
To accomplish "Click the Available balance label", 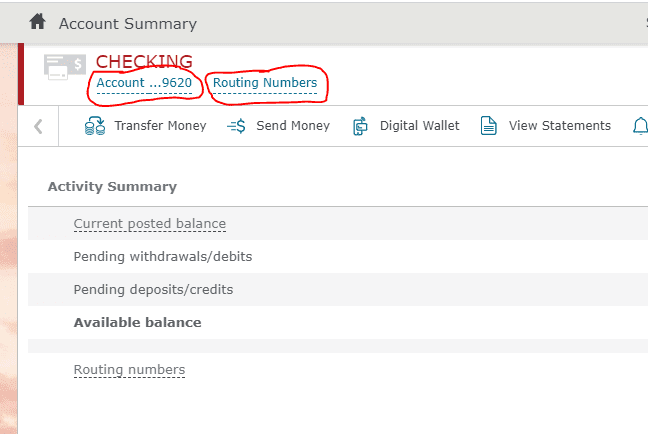I will 138,322.
